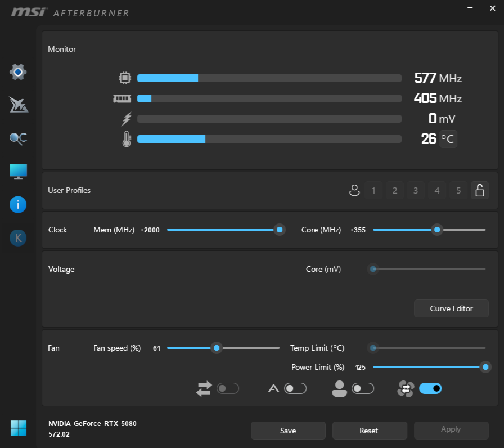Viewport: 504px width, 448px height.
Task: Open the Curve Editor
Action: pos(451,308)
